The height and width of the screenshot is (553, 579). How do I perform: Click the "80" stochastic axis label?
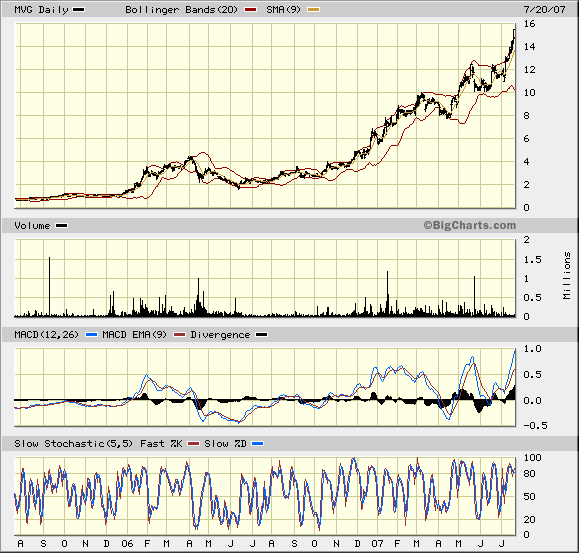[x=530, y=474]
